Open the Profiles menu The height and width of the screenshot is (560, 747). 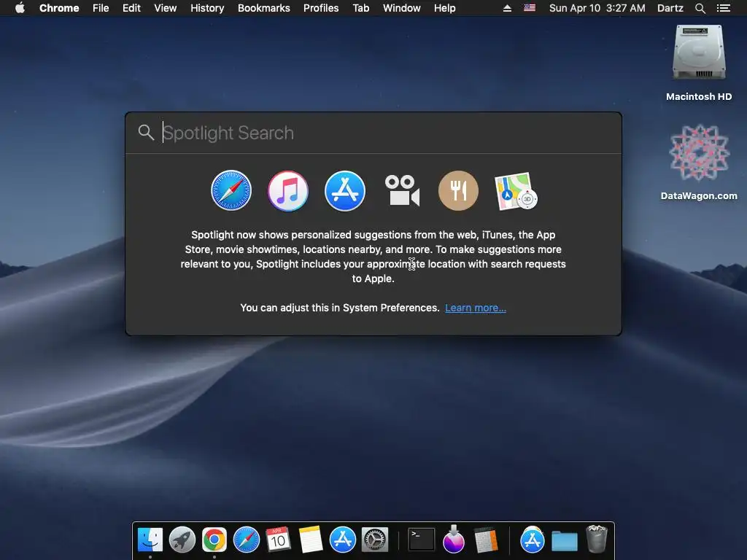[321, 8]
